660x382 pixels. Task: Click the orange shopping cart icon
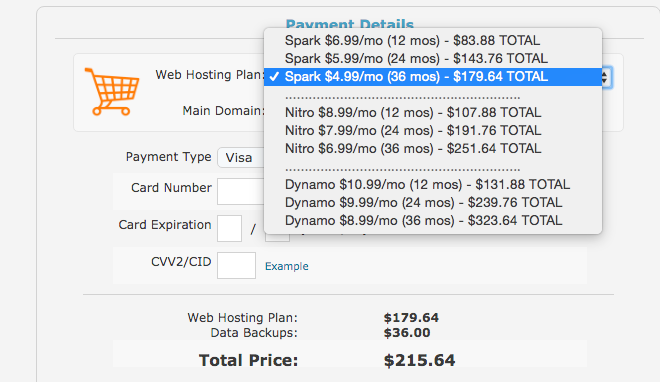112,91
